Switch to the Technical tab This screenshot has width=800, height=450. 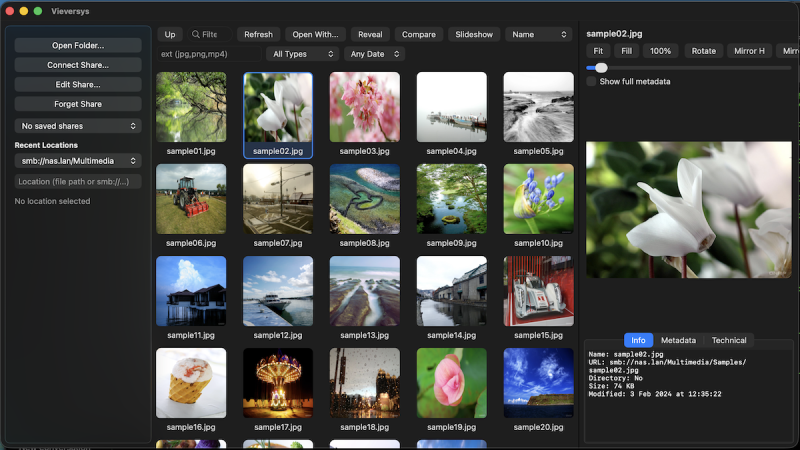[729, 340]
